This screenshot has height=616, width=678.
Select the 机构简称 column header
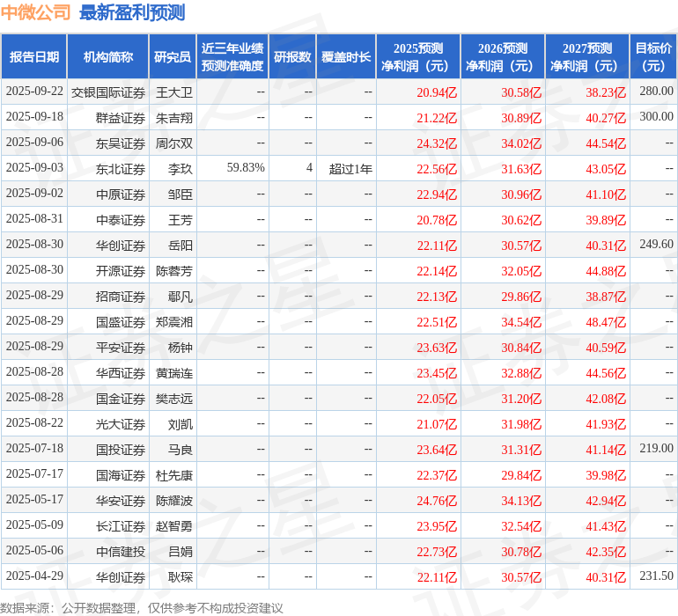click(108, 56)
